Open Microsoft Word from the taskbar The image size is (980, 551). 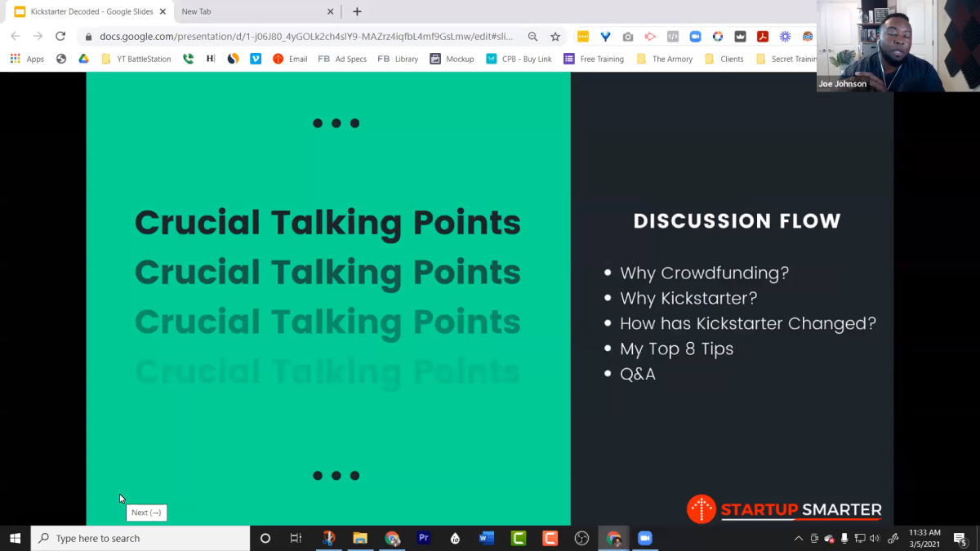(x=487, y=538)
